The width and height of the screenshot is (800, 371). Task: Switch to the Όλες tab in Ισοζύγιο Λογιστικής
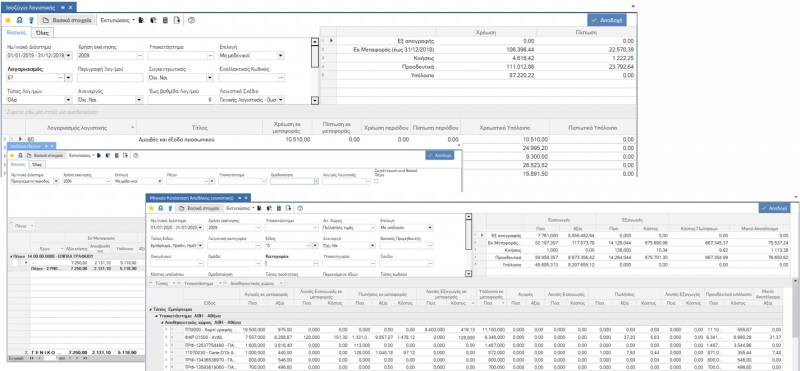(x=41, y=33)
